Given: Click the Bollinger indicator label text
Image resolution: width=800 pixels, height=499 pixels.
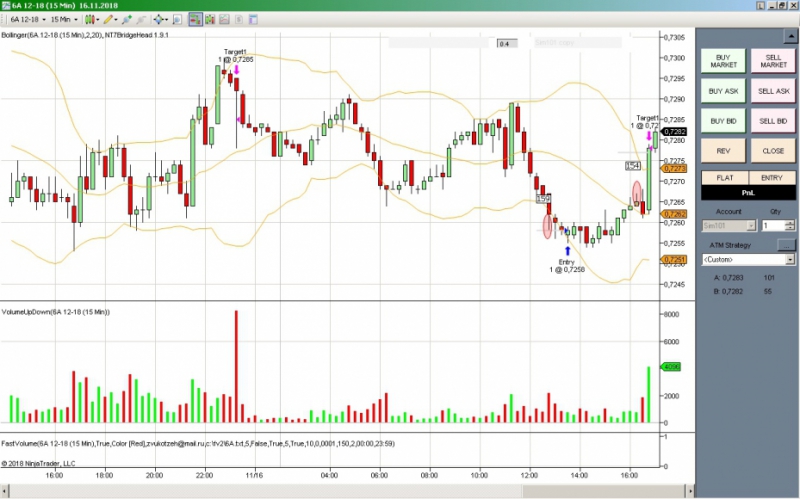Looking at the screenshot, I should (x=85, y=35).
